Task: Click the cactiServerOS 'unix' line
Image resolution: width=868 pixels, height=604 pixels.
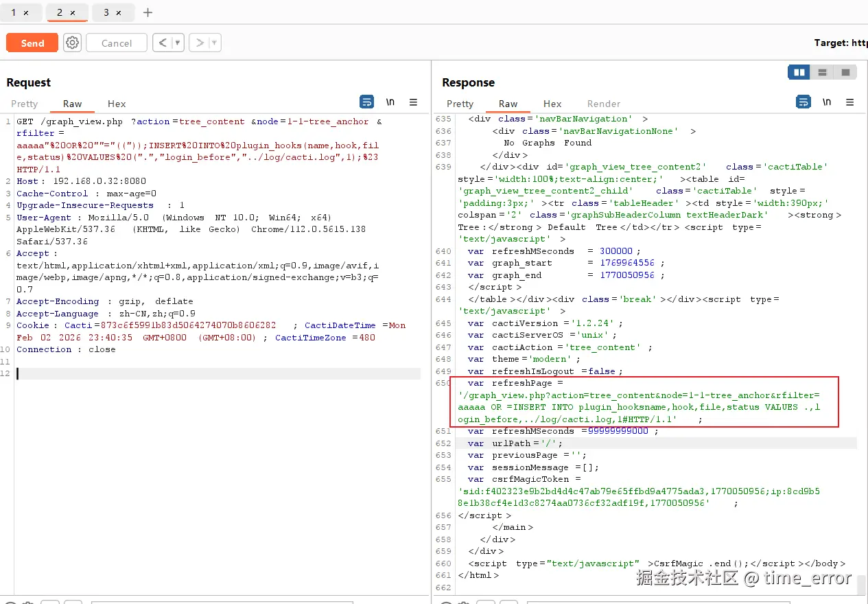Action: coord(542,335)
